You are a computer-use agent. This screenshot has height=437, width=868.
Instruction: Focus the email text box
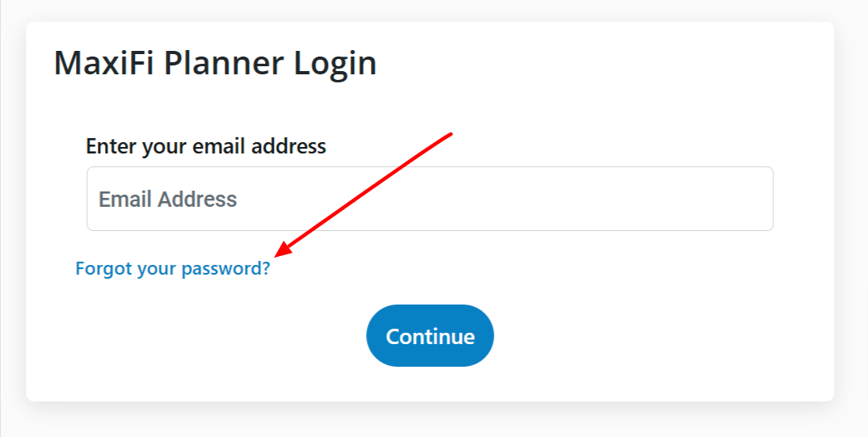(x=430, y=199)
